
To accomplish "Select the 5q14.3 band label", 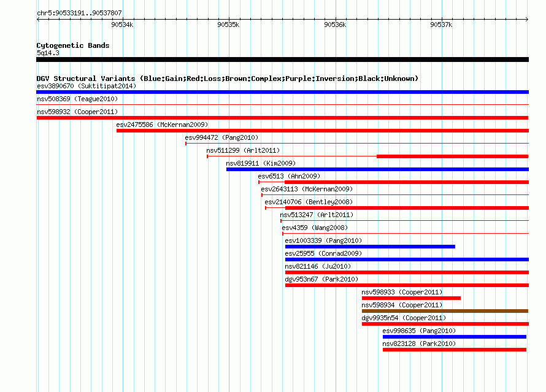I will tap(48, 53).
